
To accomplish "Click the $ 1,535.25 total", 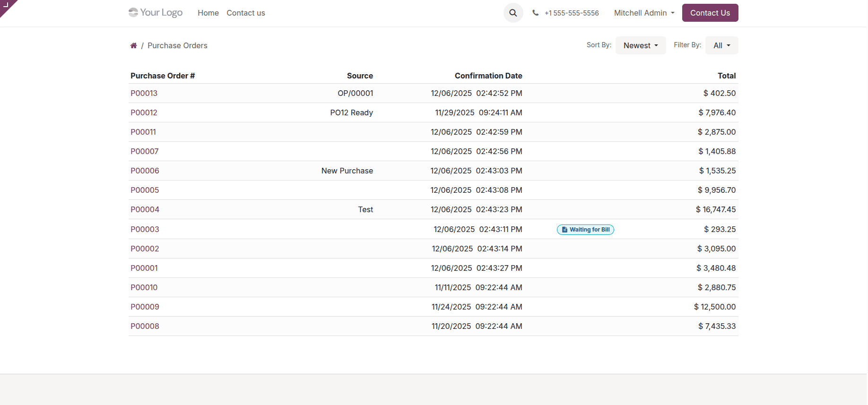I will pos(718,171).
